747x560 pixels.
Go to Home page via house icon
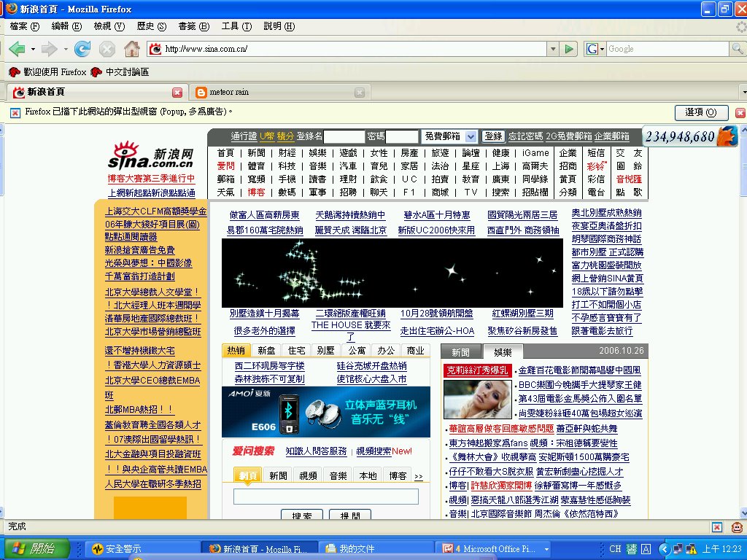tap(132, 49)
